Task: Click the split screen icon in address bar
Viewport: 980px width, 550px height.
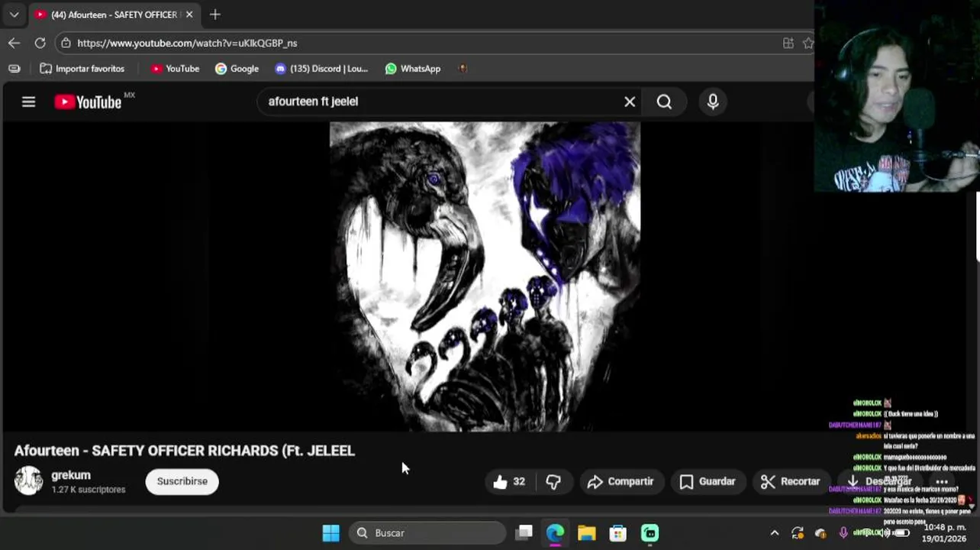Action: click(x=788, y=43)
